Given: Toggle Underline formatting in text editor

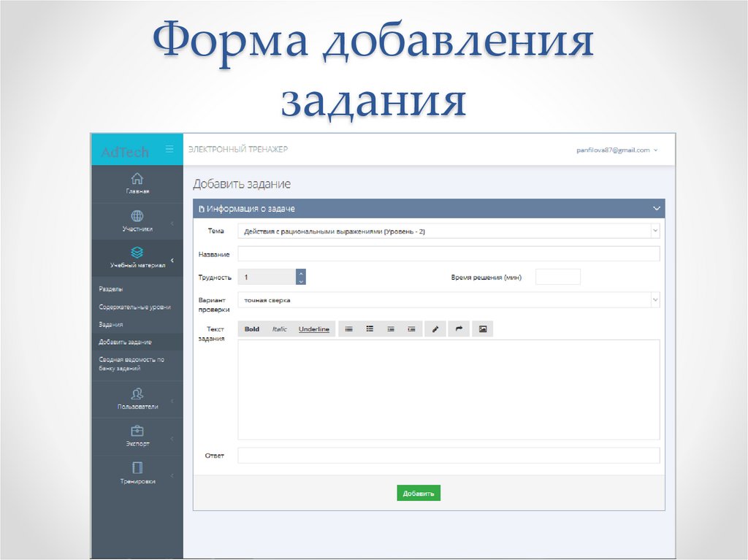Looking at the screenshot, I should tap(313, 329).
